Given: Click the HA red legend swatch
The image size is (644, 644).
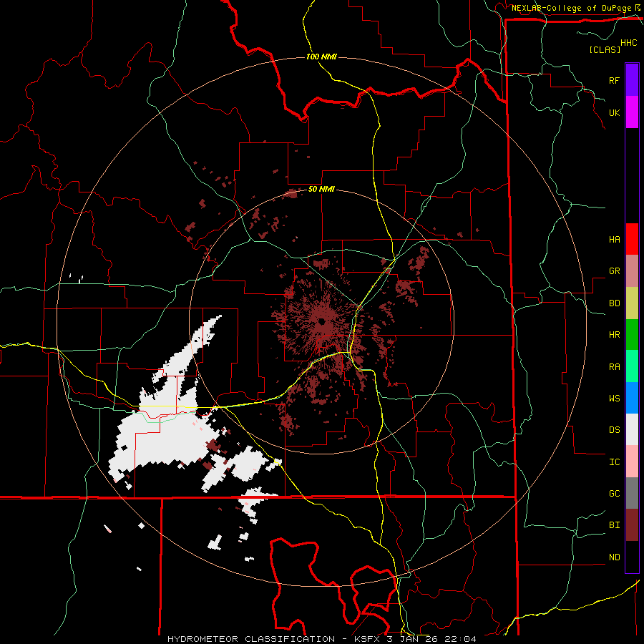Looking at the screenshot, I should point(632,239).
